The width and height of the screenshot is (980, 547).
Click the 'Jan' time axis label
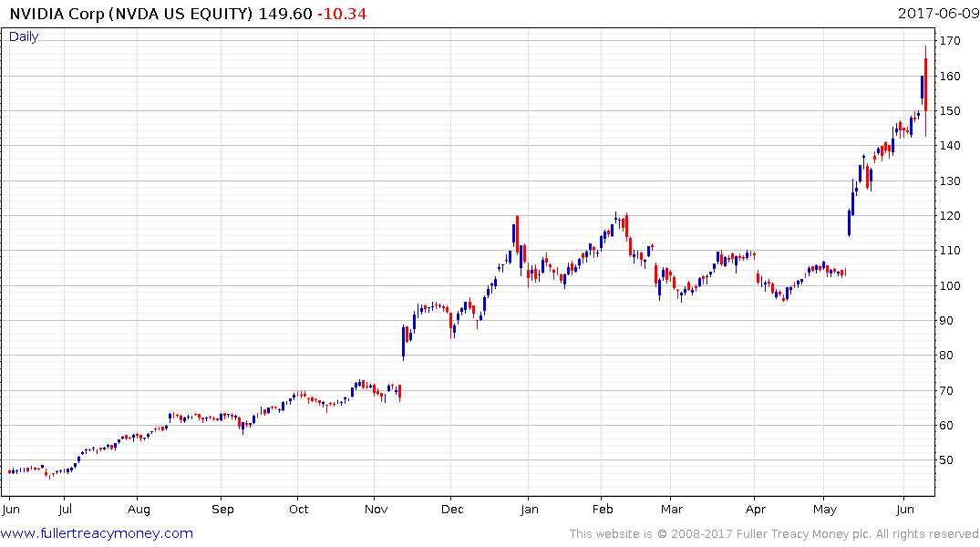[530, 510]
